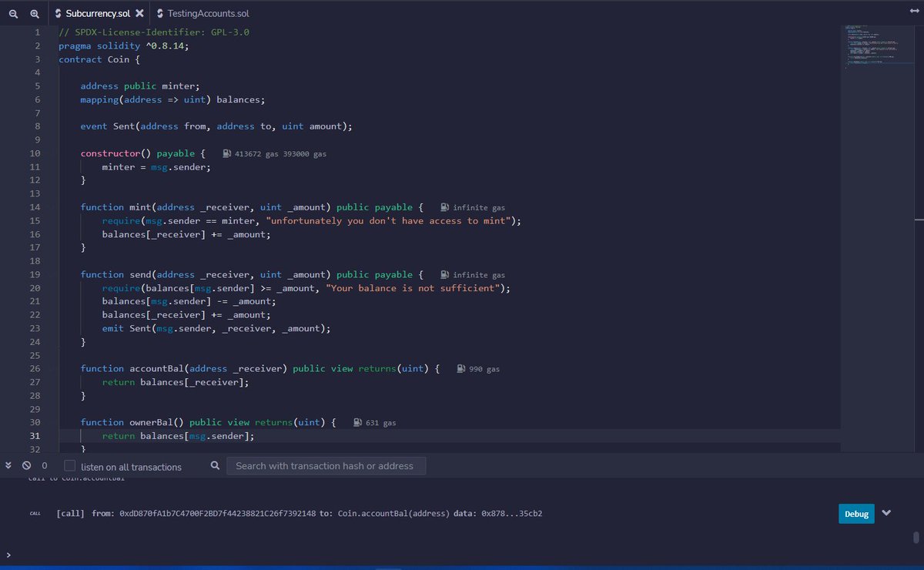Zoom out the editor font
Image resolution: width=924 pixels, height=570 pixels.
click(x=13, y=14)
